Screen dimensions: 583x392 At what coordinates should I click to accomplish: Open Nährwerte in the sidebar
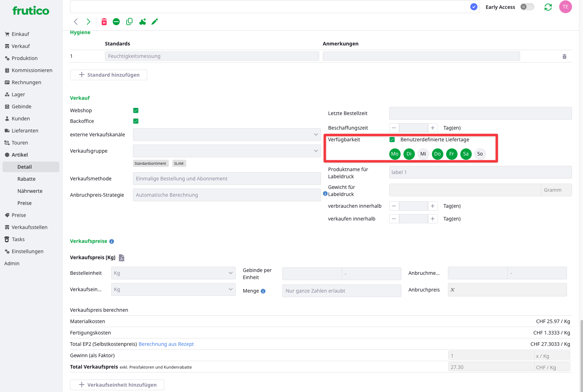30,191
